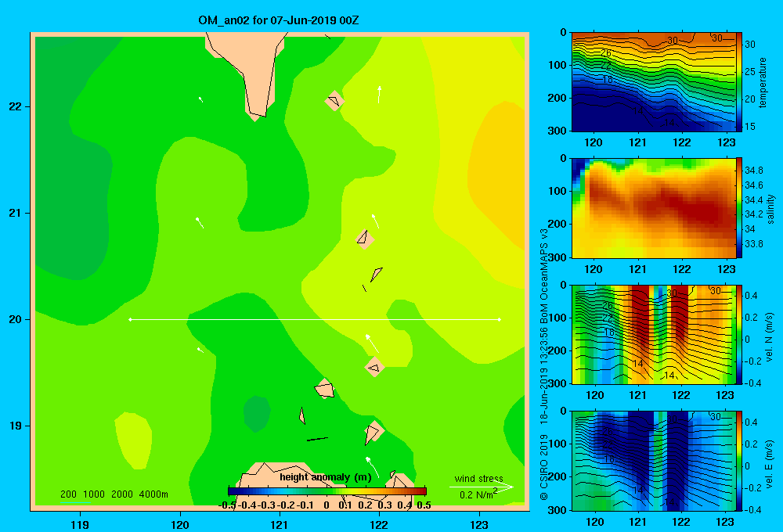Click the "-0.5" tick on the height anomaly colorbar

[227, 505]
